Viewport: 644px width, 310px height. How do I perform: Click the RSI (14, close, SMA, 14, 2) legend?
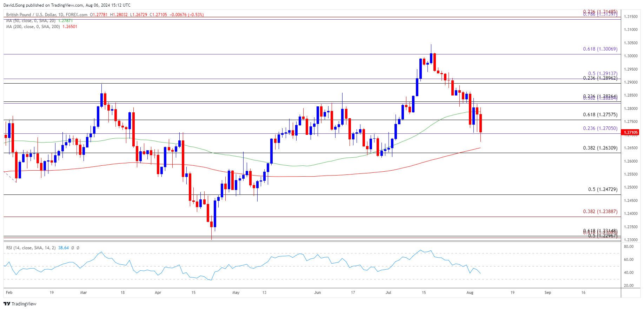tap(31, 248)
